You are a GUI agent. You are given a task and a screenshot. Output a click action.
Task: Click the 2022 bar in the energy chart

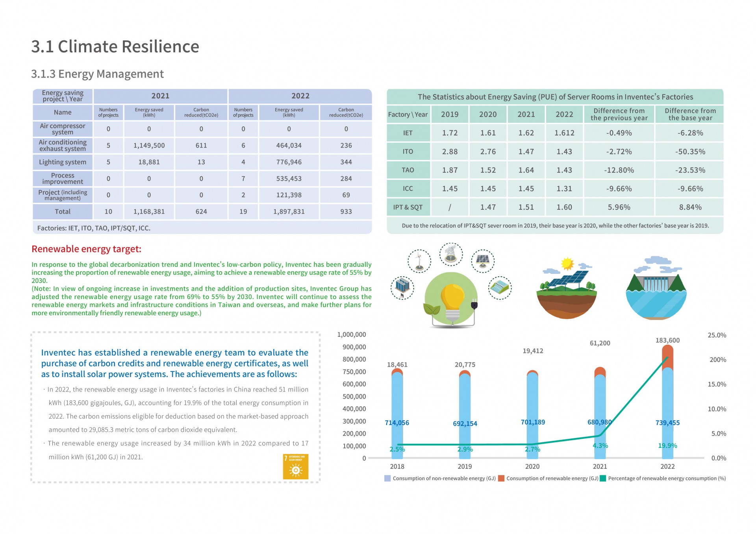667,402
